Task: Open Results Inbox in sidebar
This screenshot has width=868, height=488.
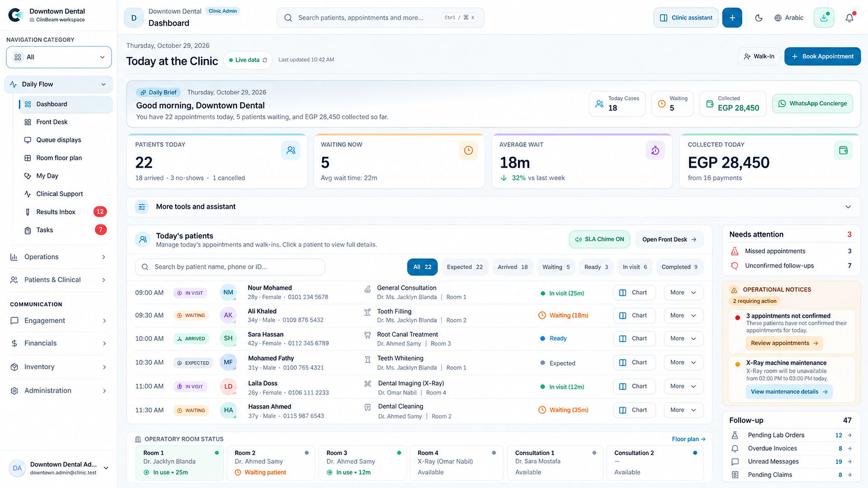Action: click(65, 212)
